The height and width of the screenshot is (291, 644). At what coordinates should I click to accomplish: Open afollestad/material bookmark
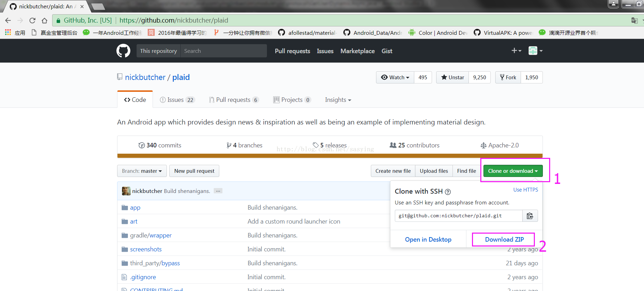307,33
